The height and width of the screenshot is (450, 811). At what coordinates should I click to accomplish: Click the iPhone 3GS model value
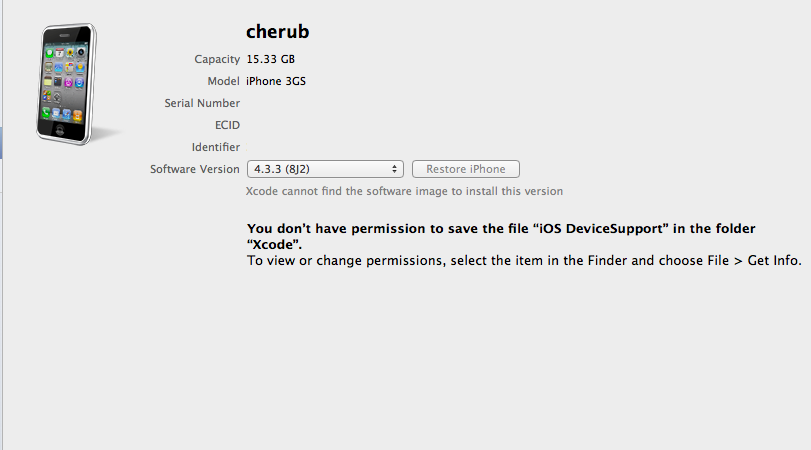276,81
